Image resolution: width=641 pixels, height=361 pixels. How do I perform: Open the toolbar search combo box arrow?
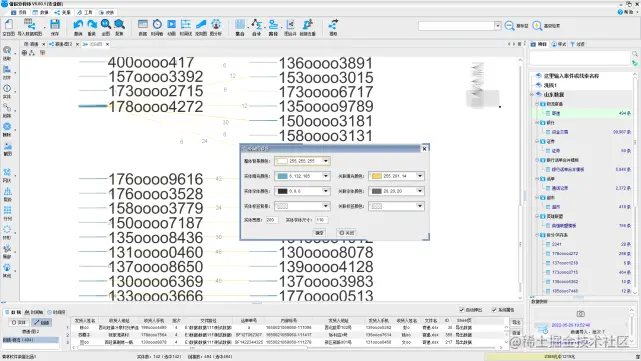tap(498, 26)
